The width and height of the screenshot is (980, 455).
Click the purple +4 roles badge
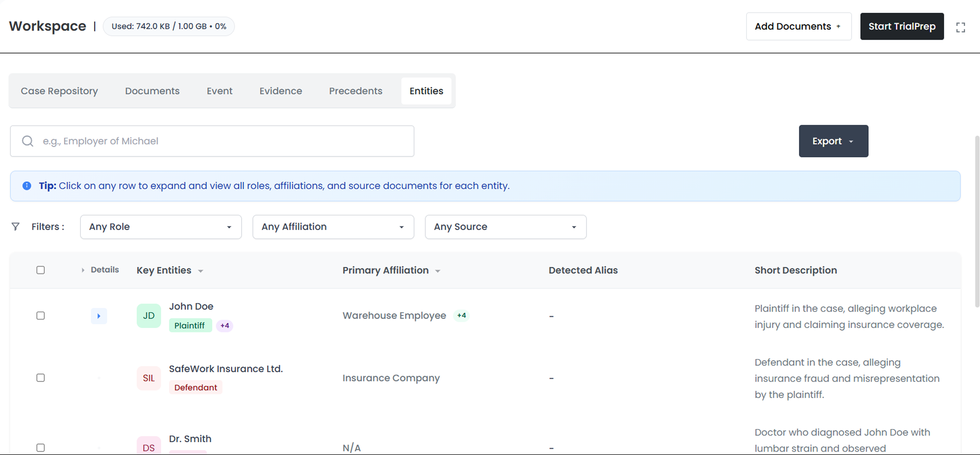224,326
